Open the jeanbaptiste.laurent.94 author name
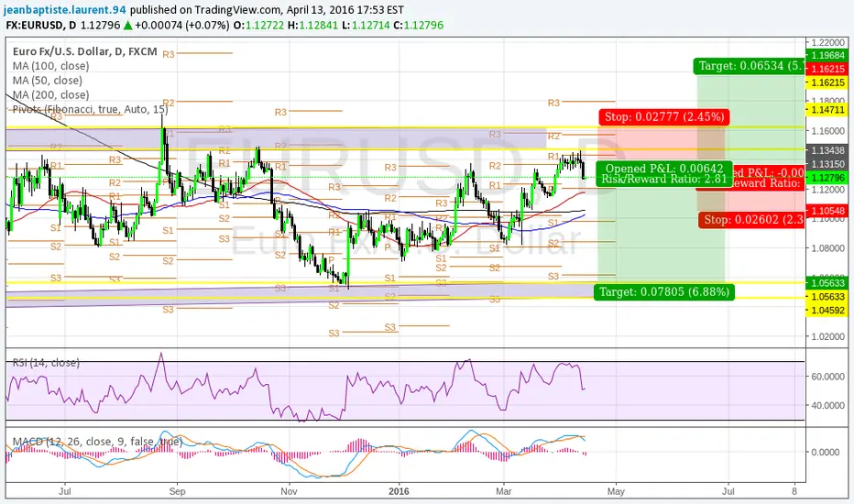Screen dimensions: 854x504 [x=65, y=10]
